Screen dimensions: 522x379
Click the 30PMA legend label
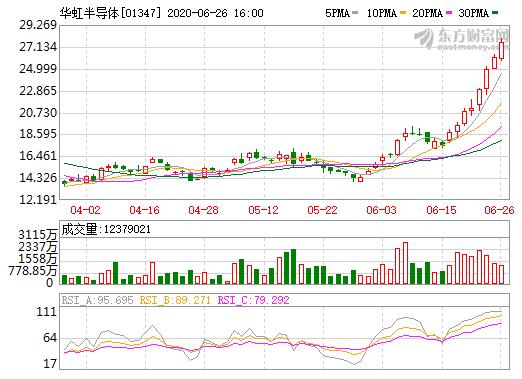coord(473,13)
